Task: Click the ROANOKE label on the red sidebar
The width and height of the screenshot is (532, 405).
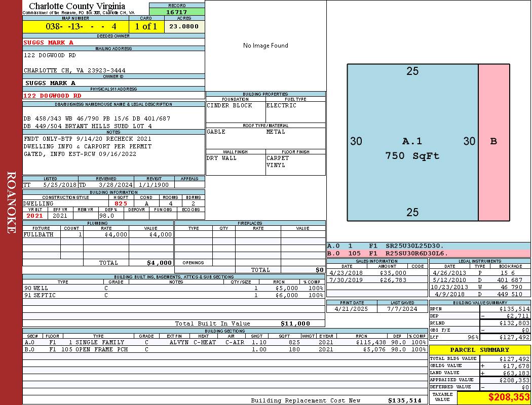Action: click(x=11, y=202)
